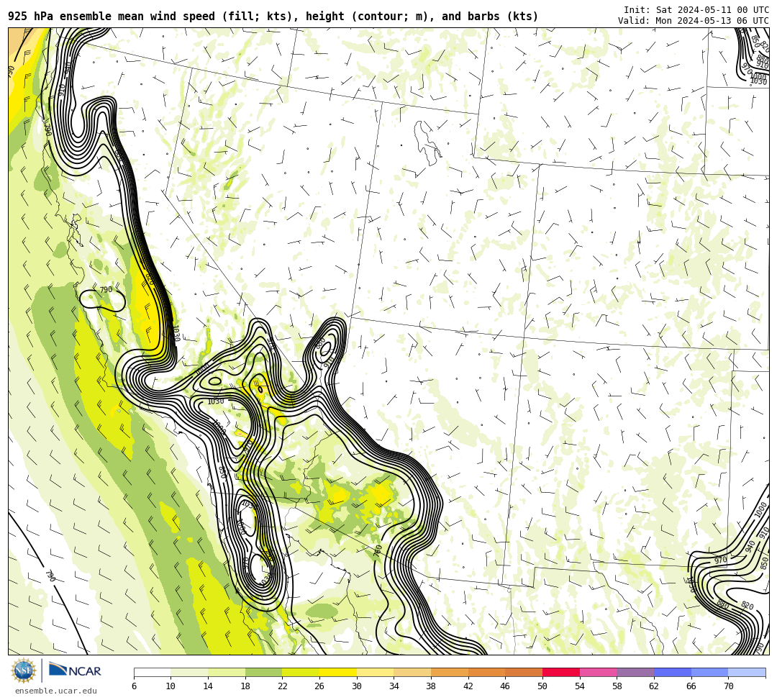The height and width of the screenshot is (700, 777).
Task: Pick the dark orange 46–50 kts swatch
Action: coord(524,672)
